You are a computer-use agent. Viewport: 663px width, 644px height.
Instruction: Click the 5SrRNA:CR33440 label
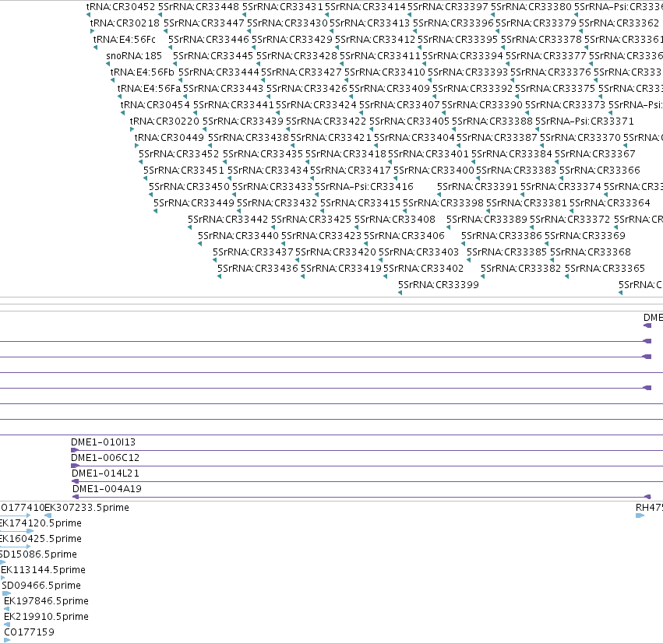pyautogui.click(x=238, y=236)
